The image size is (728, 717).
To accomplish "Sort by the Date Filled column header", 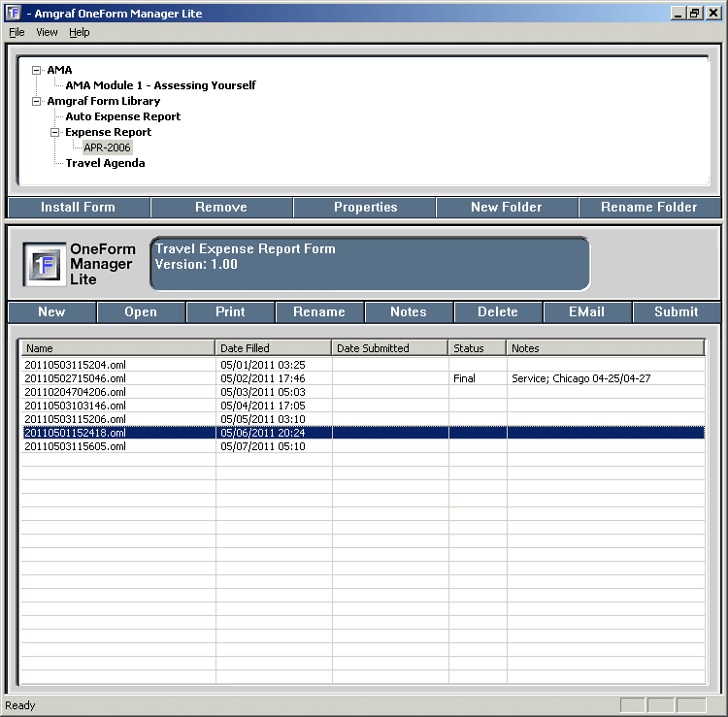I will pos(273,347).
